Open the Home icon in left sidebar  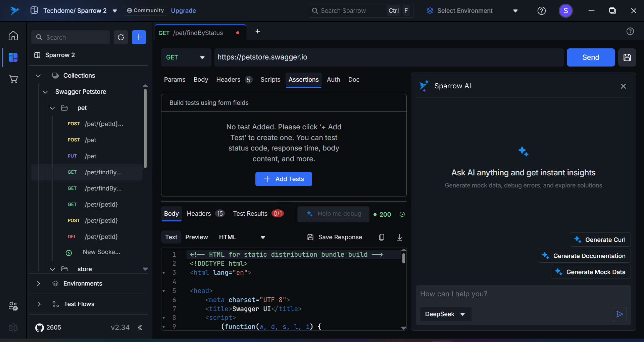point(13,36)
